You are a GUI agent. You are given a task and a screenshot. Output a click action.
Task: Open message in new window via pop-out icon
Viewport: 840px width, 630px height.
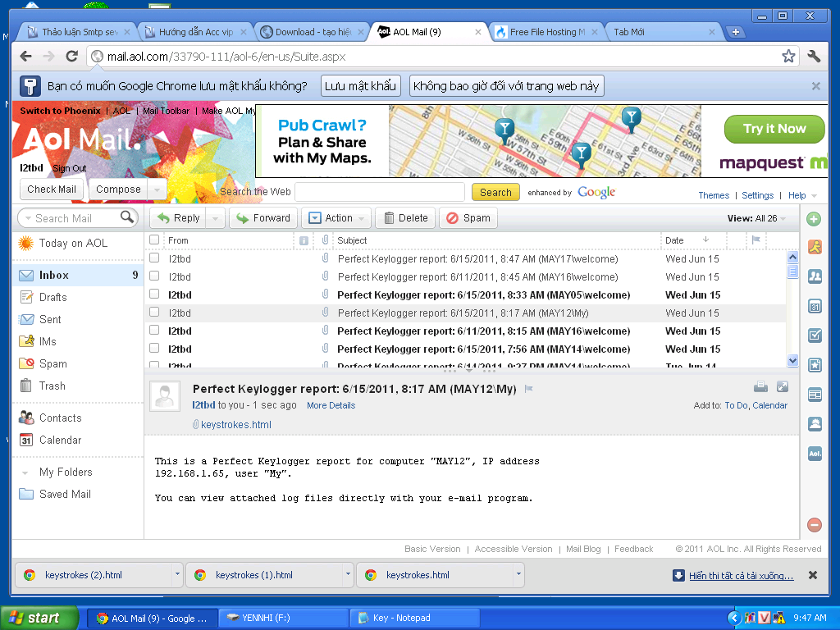(782, 387)
